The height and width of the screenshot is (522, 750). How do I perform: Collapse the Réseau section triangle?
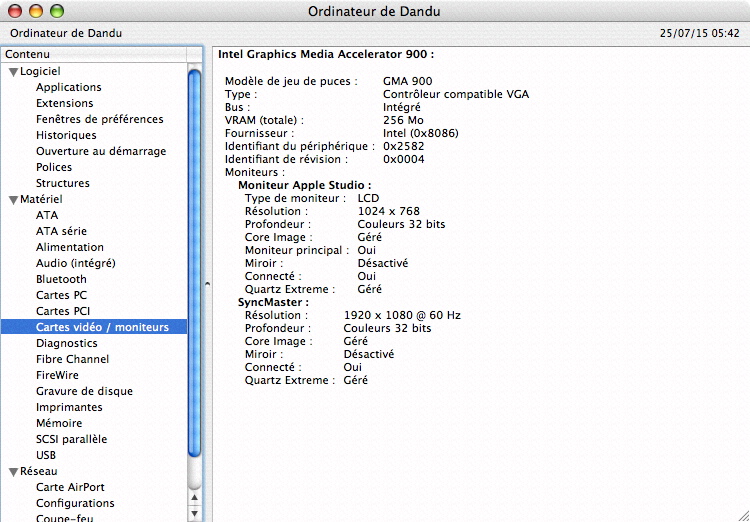pyautogui.click(x=13, y=472)
